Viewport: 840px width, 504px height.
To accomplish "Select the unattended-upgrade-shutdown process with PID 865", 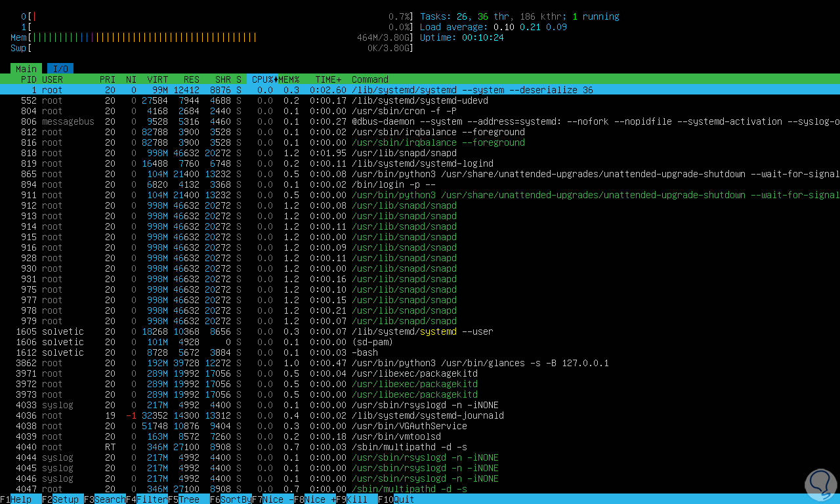I will click(x=420, y=174).
